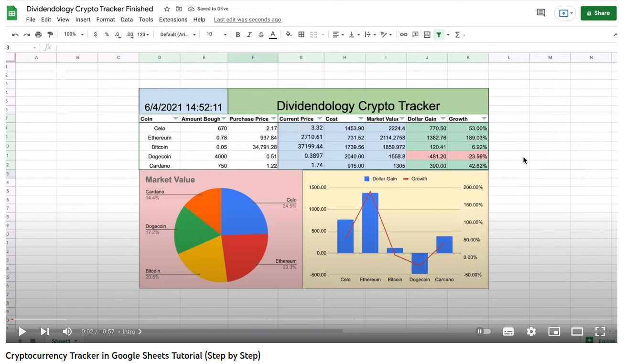Open video settings gear
The height and width of the screenshot is (364, 625).
pyautogui.click(x=531, y=332)
